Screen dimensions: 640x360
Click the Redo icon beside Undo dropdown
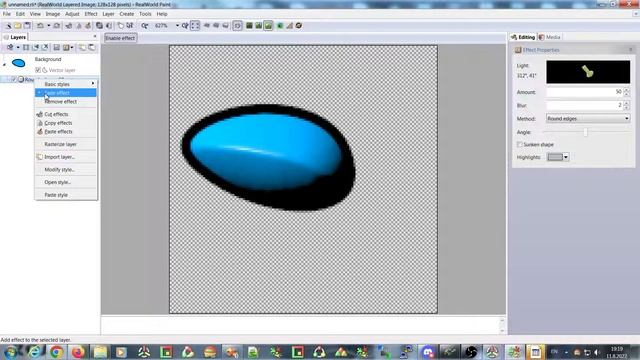(57, 25)
